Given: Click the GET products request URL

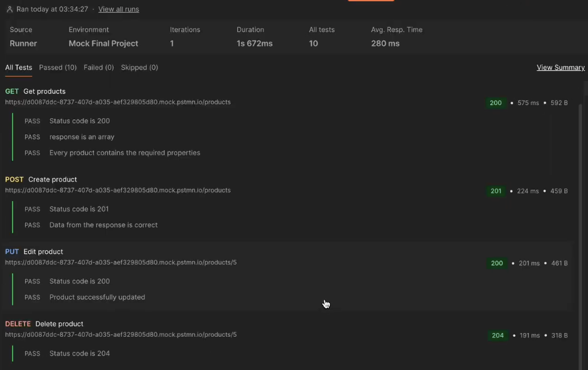Looking at the screenshot, I should click(x=118, y=102).
